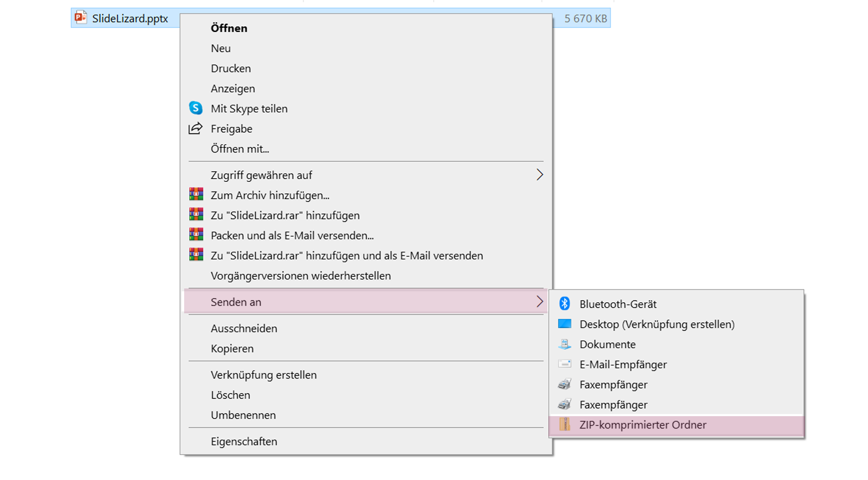Click the second Faxempfänger fax icon

pyautogui.click(x=564, y=404)
